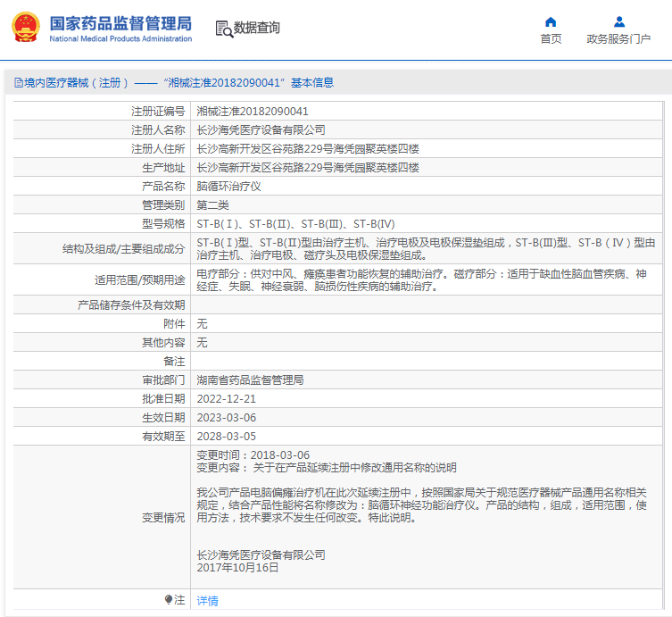The height and width of the screenshot is (617, 672).
Task: Click the bulb icon beside 注
Action: click(169, 599)
